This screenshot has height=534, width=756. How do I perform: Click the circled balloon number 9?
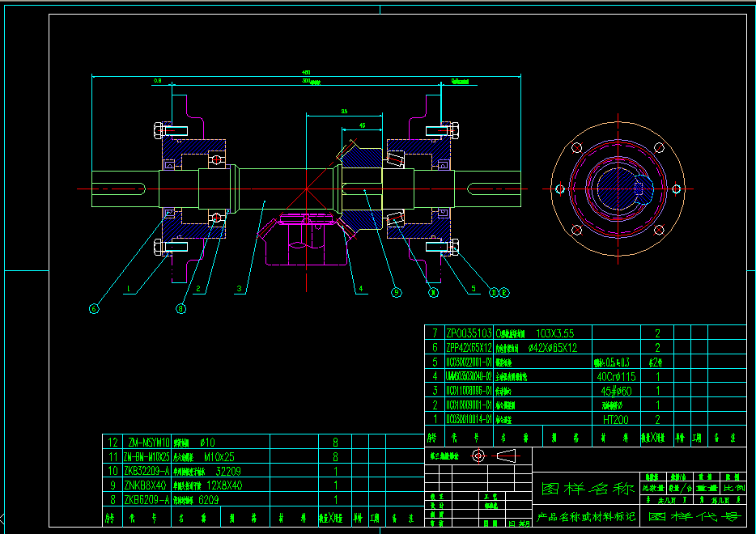[x=396, y=293]
